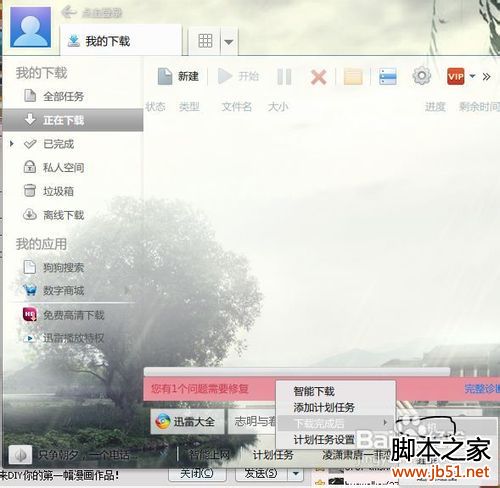Viewport: 500px width, 488px height.
Task: Click 关闭(C) button in background window
Action: pos(197,473)
